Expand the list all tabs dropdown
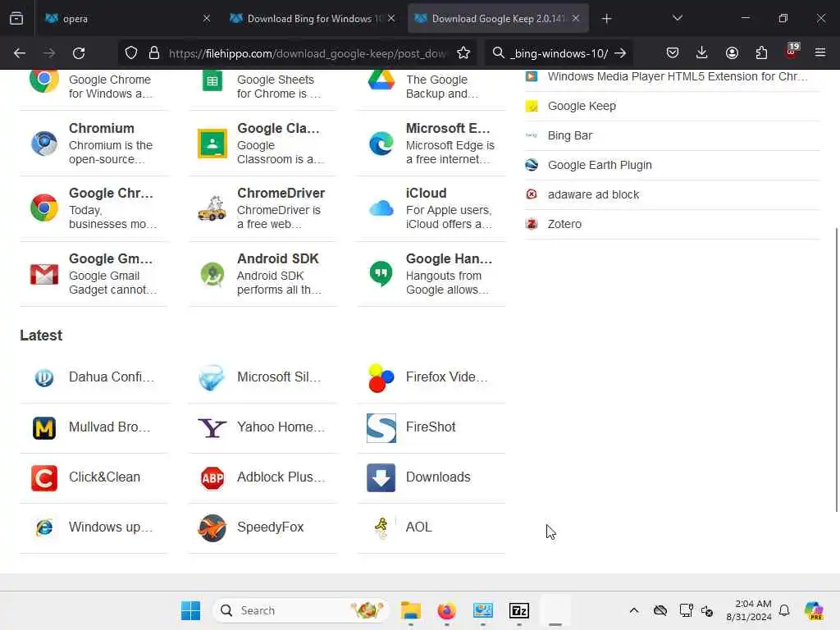Screen dimensions: 840x630 678,18
